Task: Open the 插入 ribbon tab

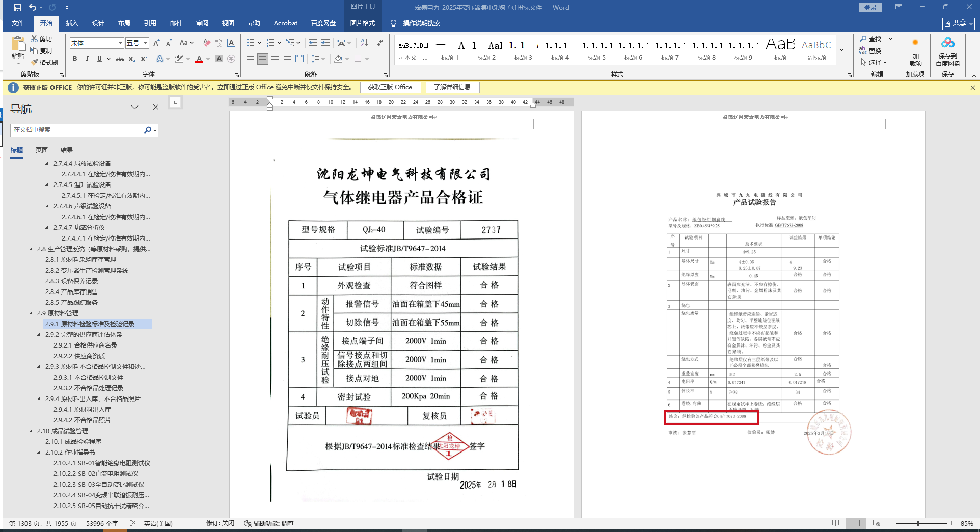Action: pyautogui.click(x=72, y=23)
